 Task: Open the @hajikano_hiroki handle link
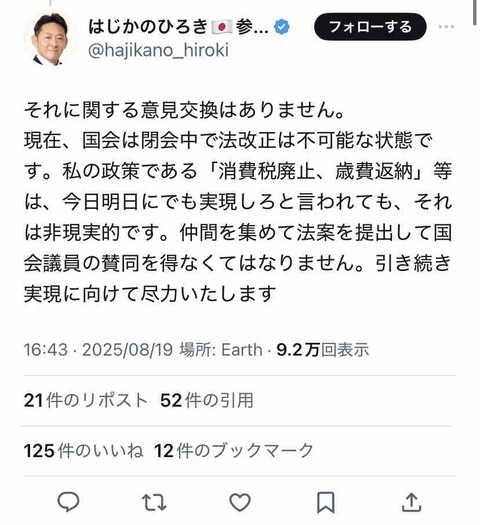tap(159, 51)
